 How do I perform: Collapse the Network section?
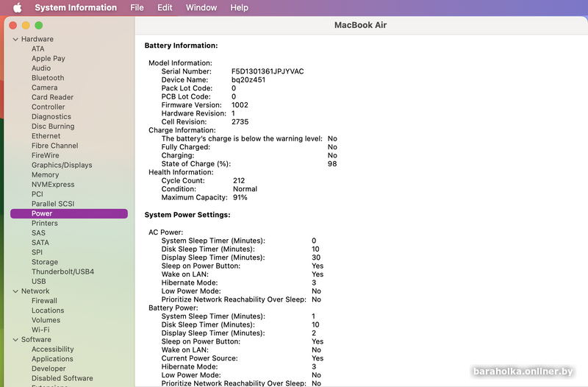point(15,291)
